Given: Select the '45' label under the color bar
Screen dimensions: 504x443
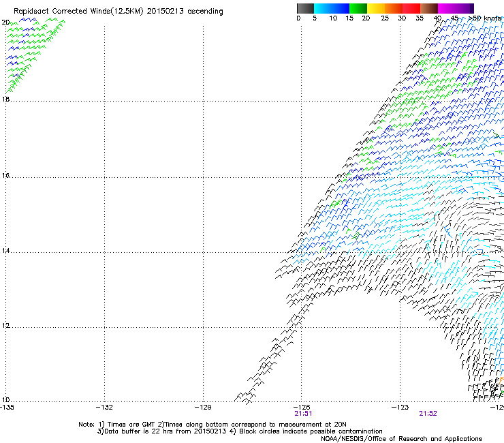Looking at the screenshot, I should [454, 18].
